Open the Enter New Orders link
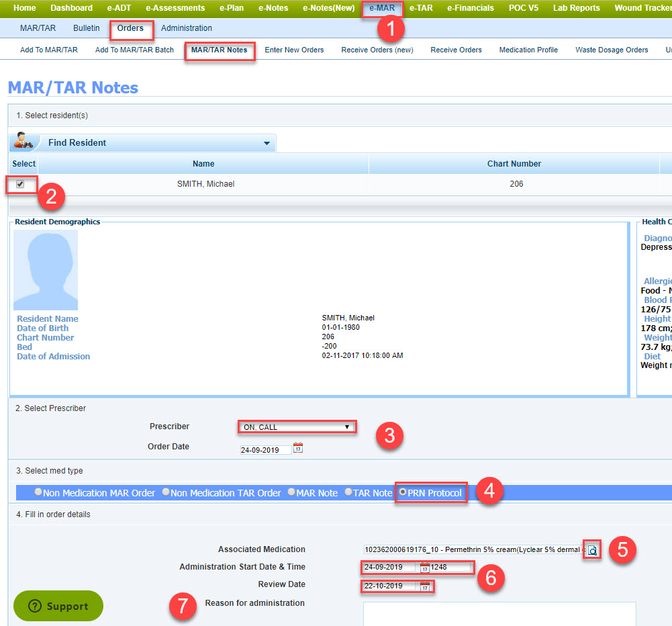 [294, 50]
